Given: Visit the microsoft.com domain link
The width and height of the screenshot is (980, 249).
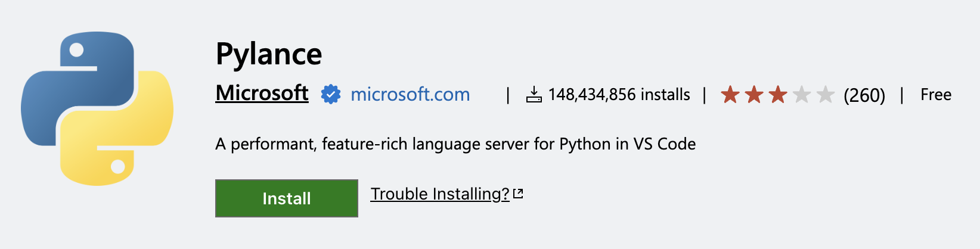Looking at the screenshot, I should [x=410, y=94].
